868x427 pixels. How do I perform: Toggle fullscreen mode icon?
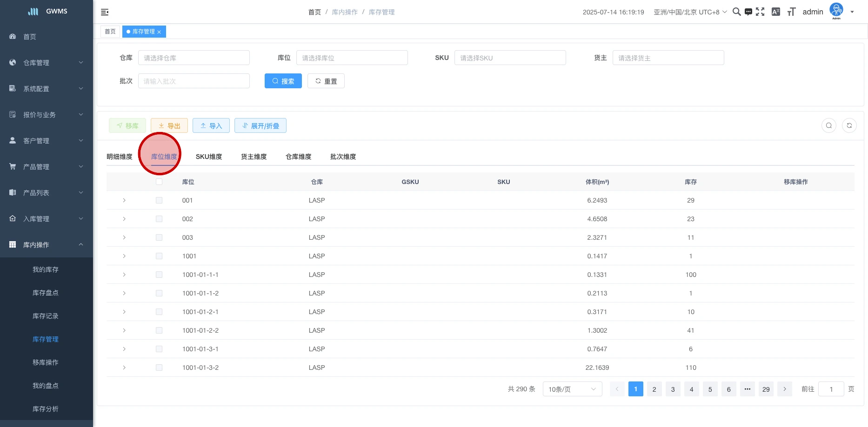coord(760,12)
